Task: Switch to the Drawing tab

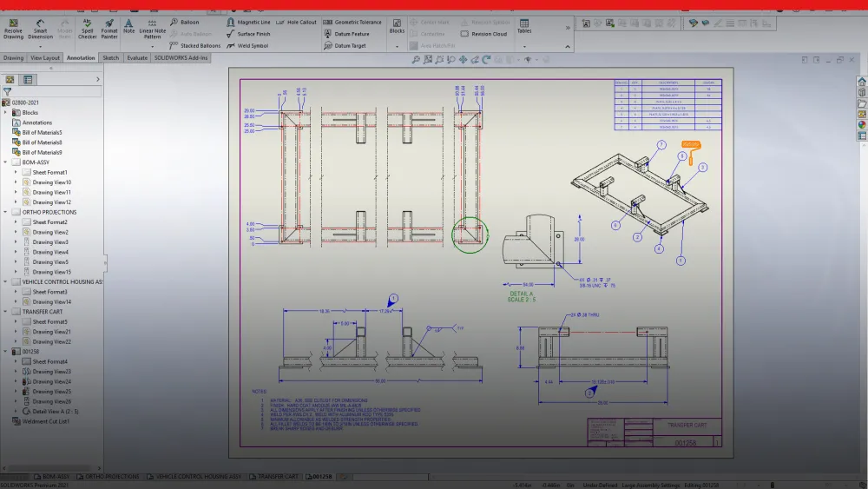Action: point(13,57)
